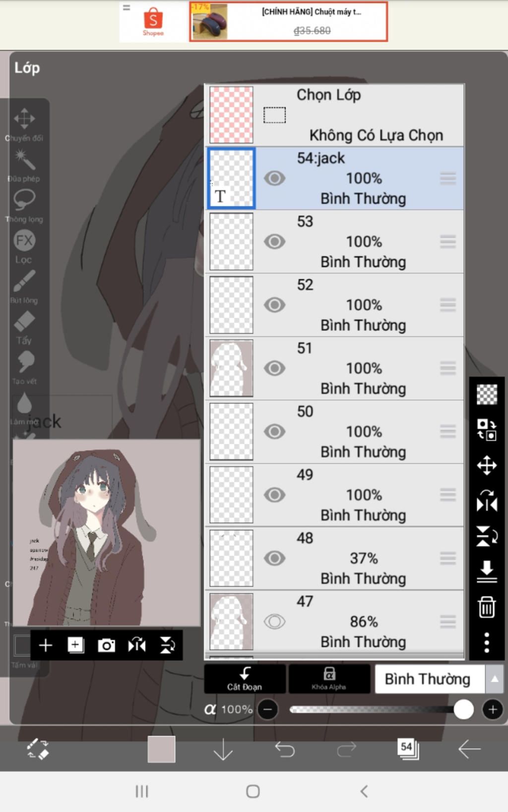Open more options three-dot menu
This screenshot has height=812, width=508.
(487, 642)
